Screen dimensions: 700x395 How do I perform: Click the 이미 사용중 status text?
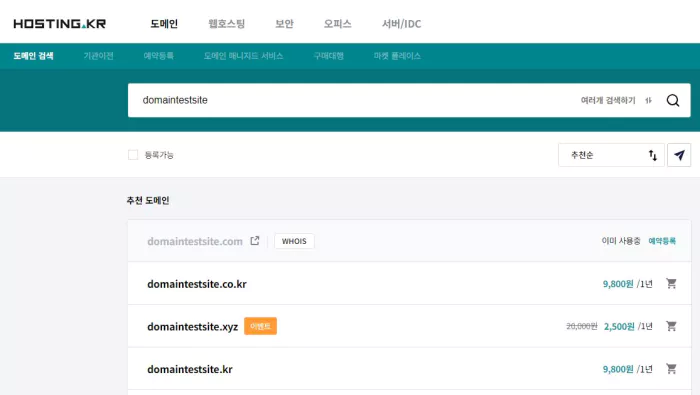point(621,241)
